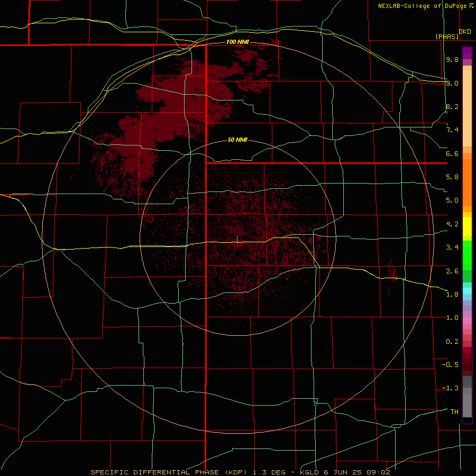
Task: Click the radar site marker at ring center
Action: [x=237, y=239]
